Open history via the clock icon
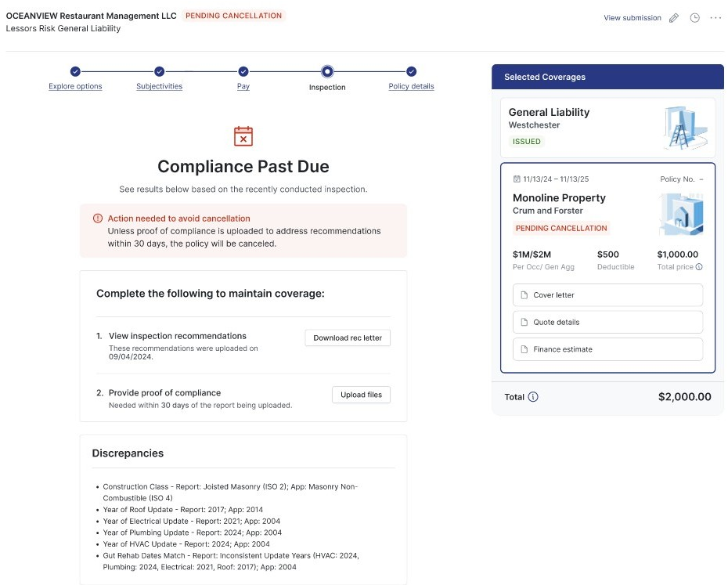 (694, 18)
